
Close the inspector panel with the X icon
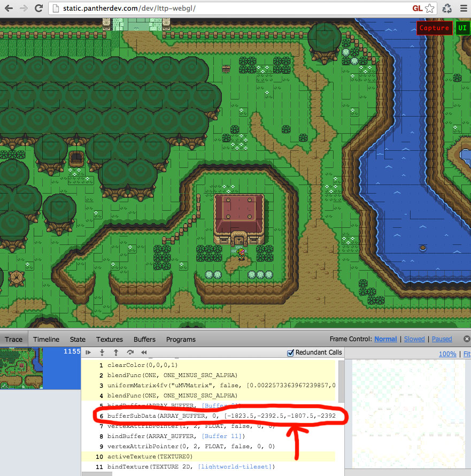click(467, 339)
